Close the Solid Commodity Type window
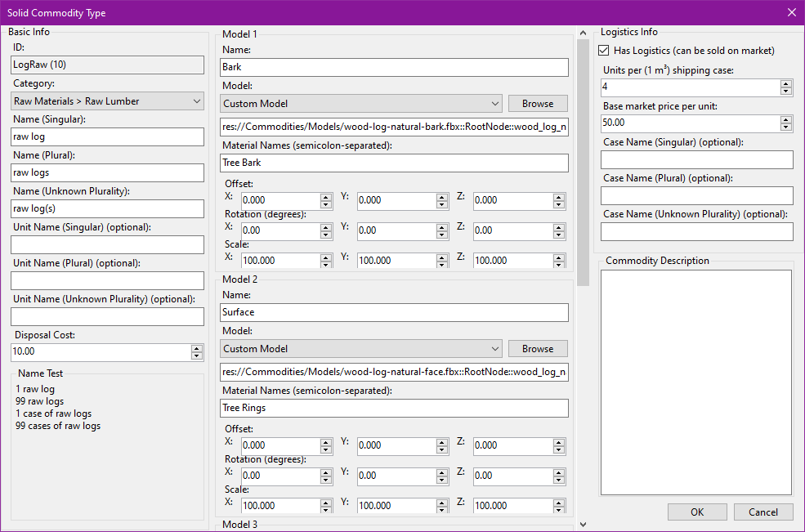The height and width of the screenshot is (532, 805). (x=792, y=13)
